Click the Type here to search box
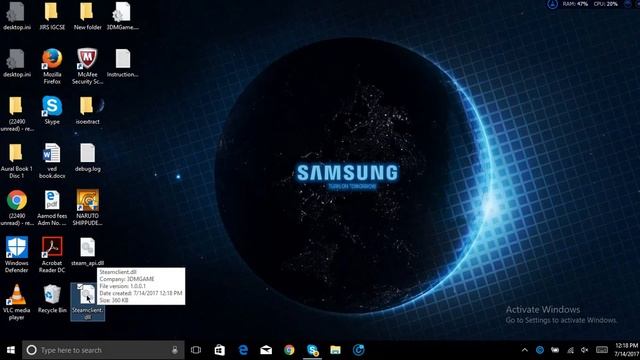The height and width of the screenshot is (360, 640). coord(103,350)
